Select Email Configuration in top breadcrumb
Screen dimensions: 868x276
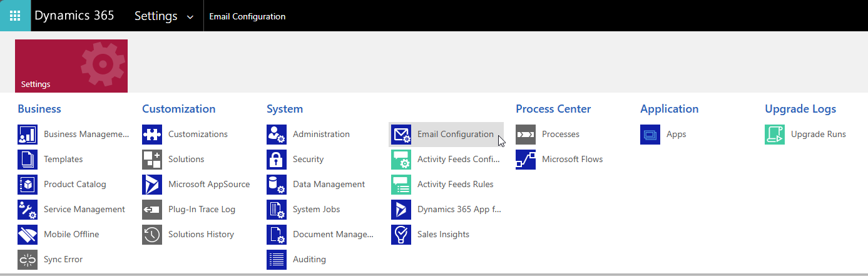[x=247, y=16]
